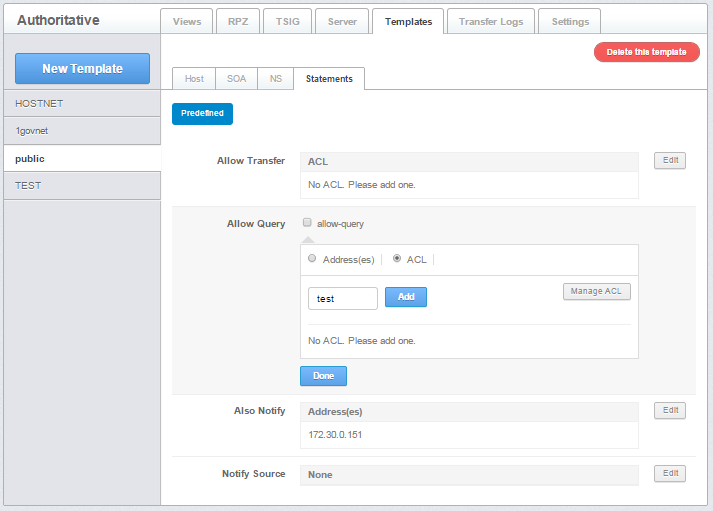Select the Address(es) radio option
713x511 pixels.
coord(313,259)
